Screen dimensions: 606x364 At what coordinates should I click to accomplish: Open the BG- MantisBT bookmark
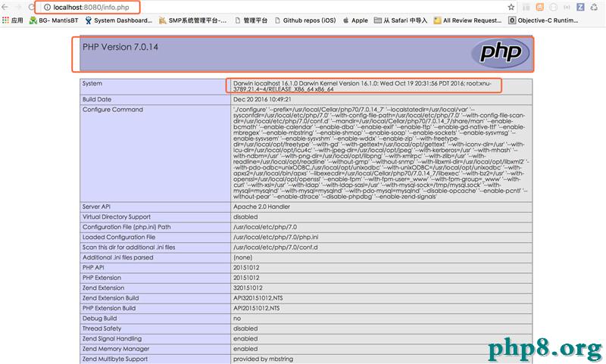pyautogui.click(x=54, y=20)
